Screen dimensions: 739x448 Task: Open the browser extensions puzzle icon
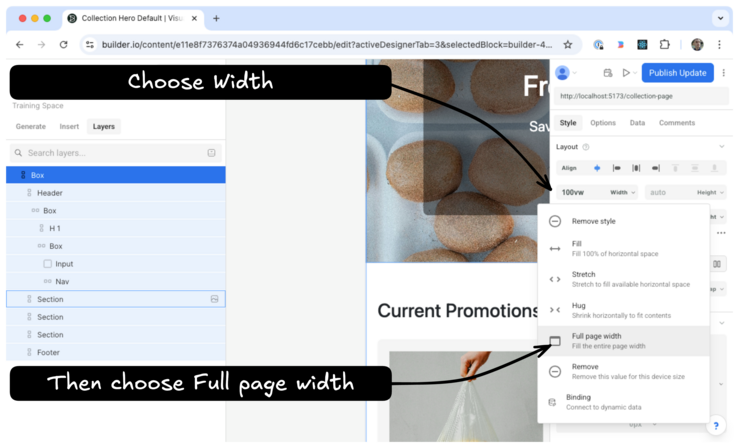664,45
